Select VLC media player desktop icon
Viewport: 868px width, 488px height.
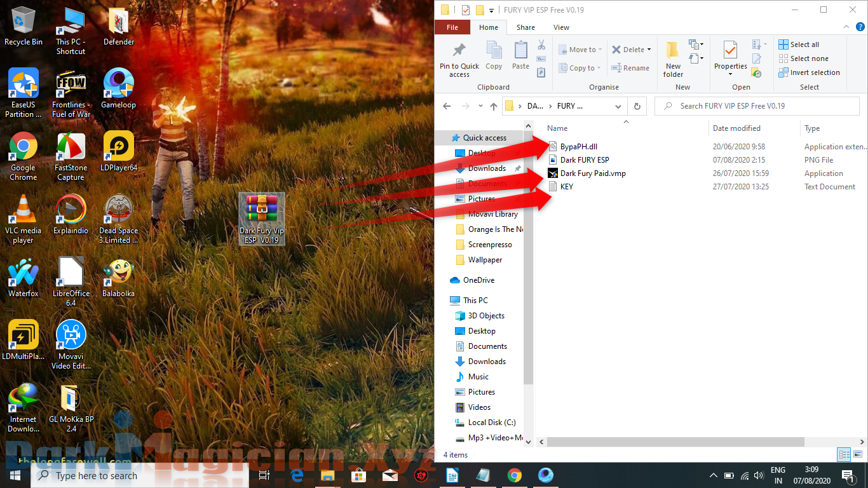24,219
